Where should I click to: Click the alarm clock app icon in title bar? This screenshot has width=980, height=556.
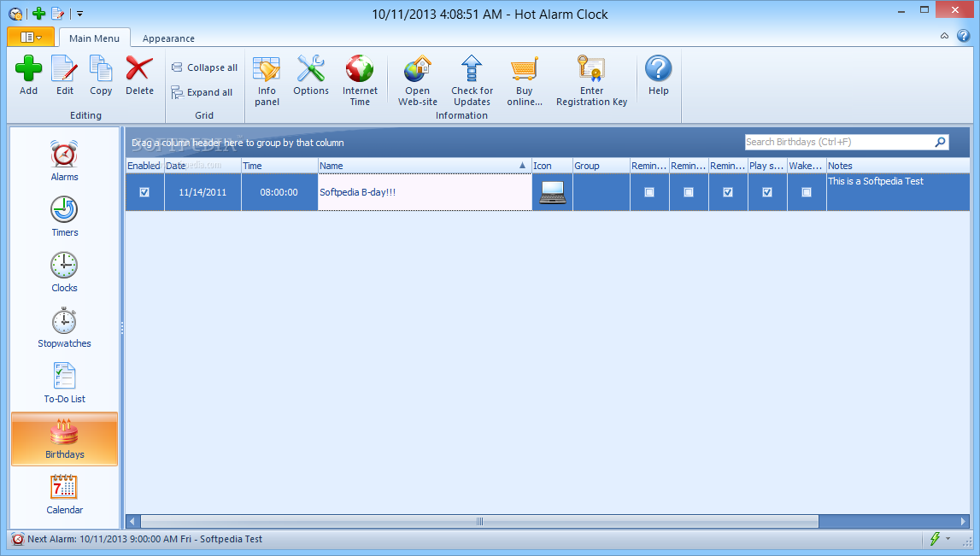click(15, 14)
